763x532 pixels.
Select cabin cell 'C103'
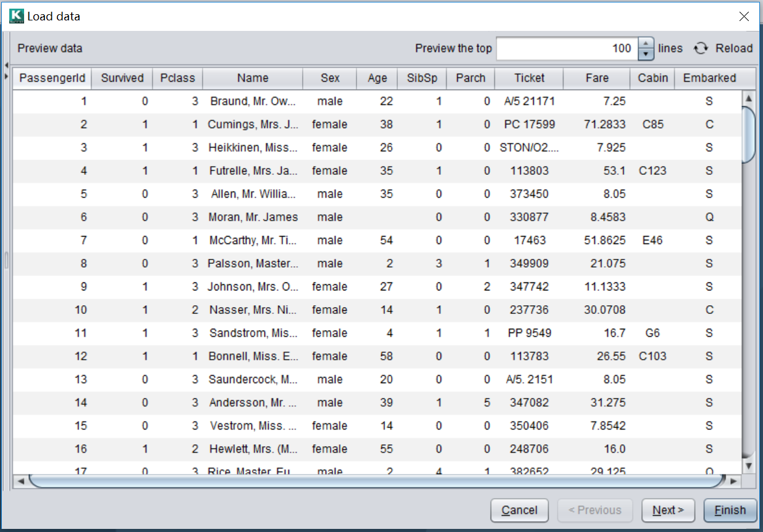coord(653,356)
